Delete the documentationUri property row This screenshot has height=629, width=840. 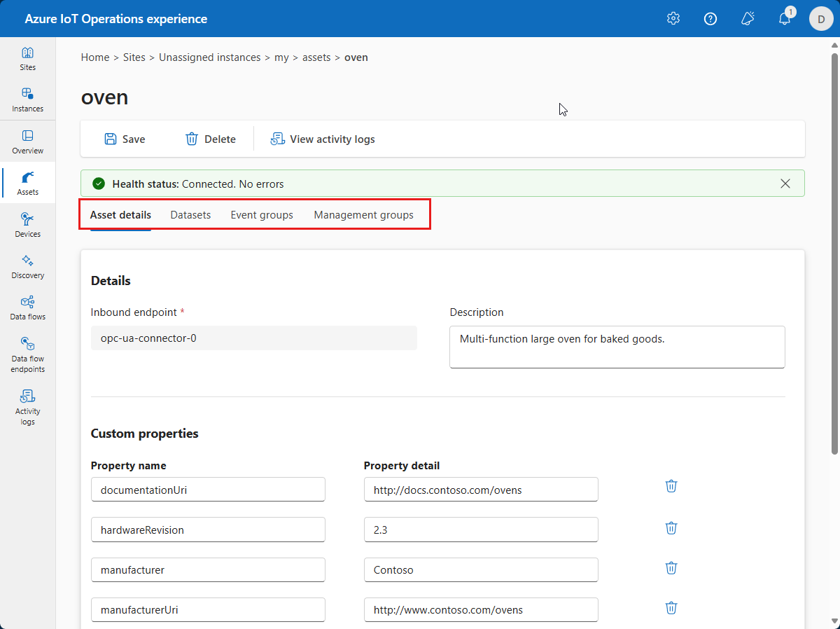[671, 486]
